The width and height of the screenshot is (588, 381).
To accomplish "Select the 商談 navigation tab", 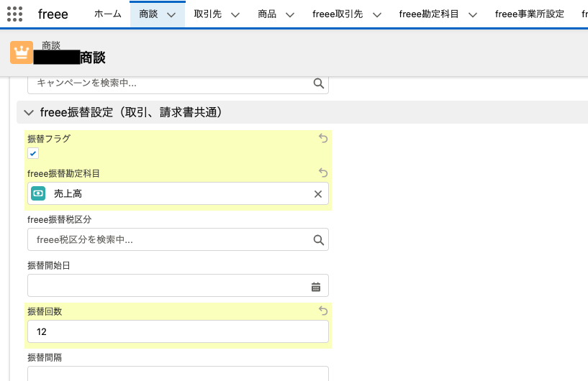I will pos(148,14).
